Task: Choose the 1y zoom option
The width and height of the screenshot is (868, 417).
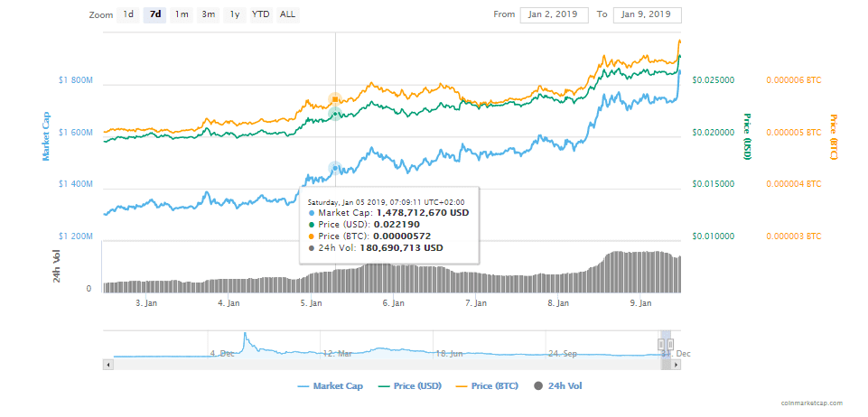Action: (x=235, y=14)
